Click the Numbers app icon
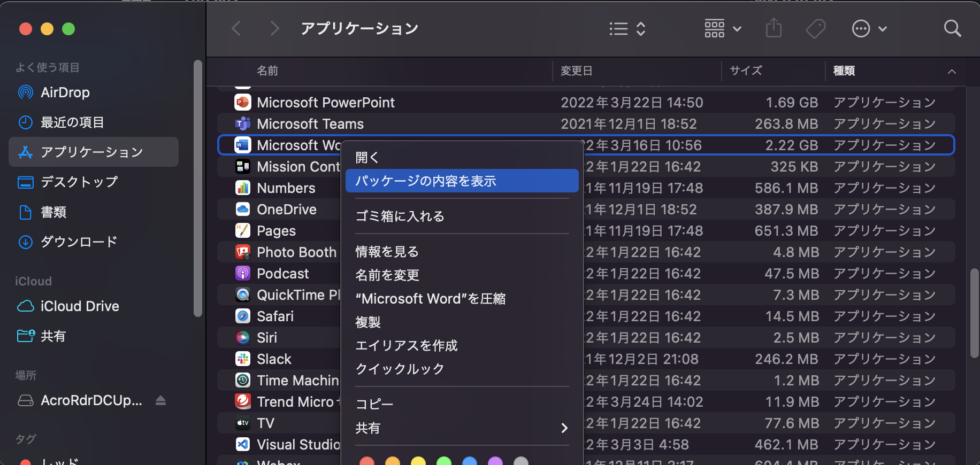The height and width of the screenshot is (465, 980). click(x=243, y=188)
